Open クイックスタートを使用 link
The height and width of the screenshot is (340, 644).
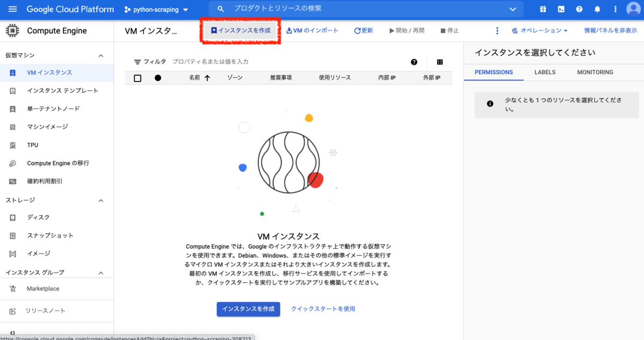pyautogui.click(x=323, y=309)
